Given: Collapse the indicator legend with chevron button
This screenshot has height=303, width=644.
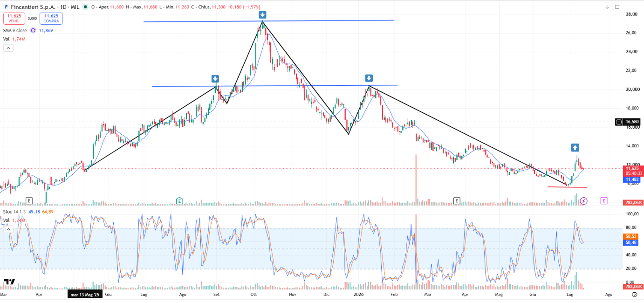Looking at the screenshot, I should click(x=8, y=48).
